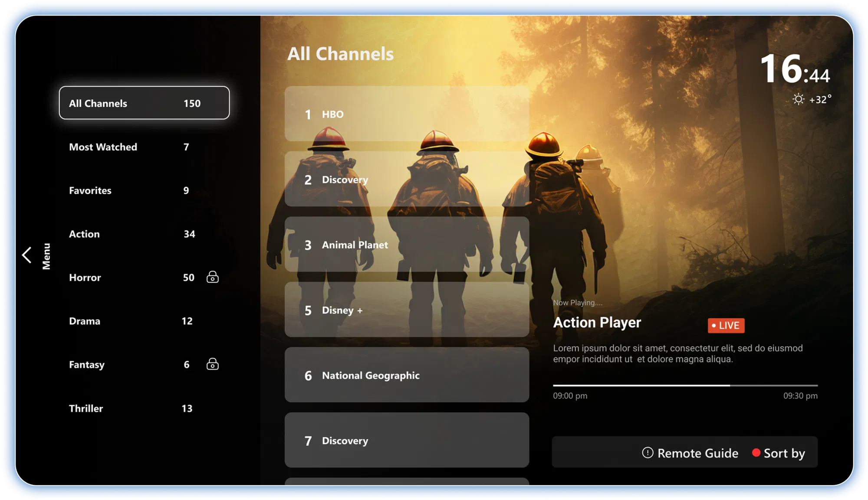
Task: Click the sun weather icon near the temperature
Action: click(x=799, y=99)
